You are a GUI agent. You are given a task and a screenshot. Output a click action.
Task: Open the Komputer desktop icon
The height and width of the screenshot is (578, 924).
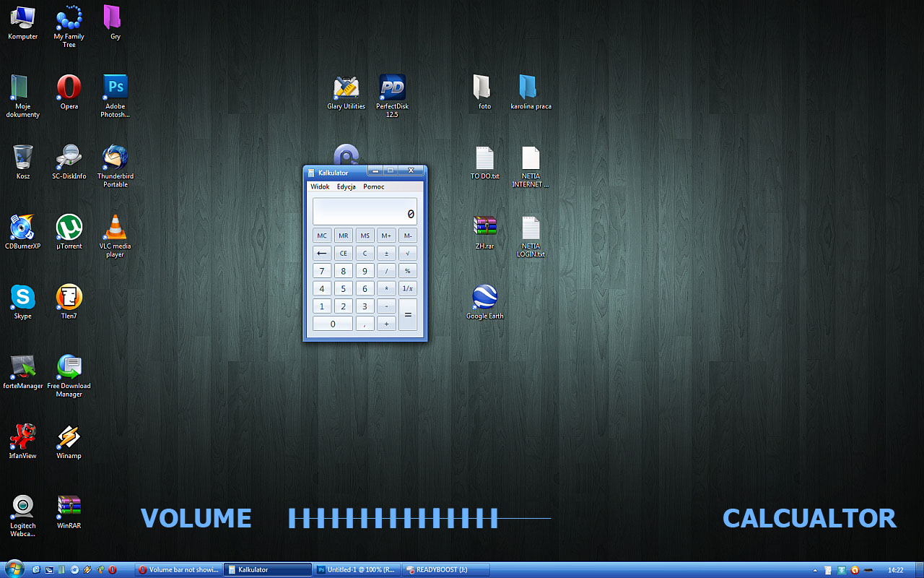pyautogui.click(x=22, y=22)
